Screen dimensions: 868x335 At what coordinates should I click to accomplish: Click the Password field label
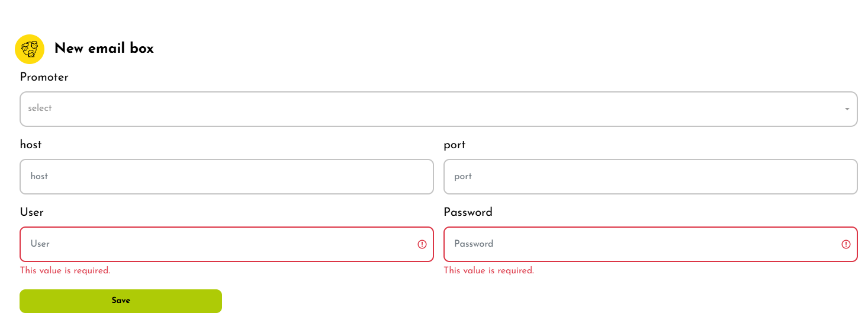coord(468,212)
